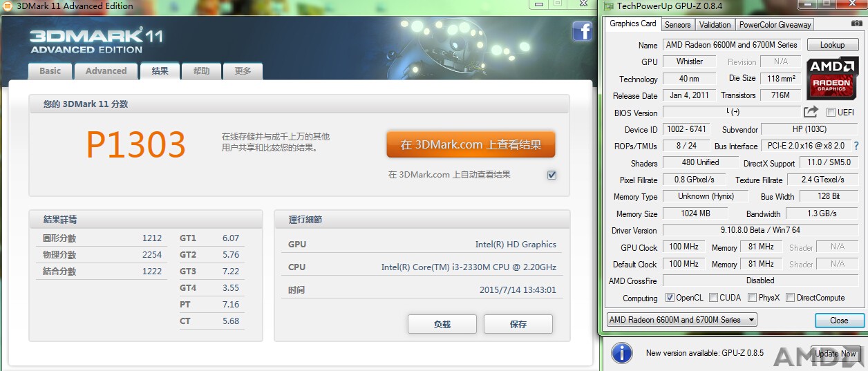This screenshot has height=371, width=868.
Task: Click the BIOS share/export arrow icon
Action: click(x=811, y=112)
